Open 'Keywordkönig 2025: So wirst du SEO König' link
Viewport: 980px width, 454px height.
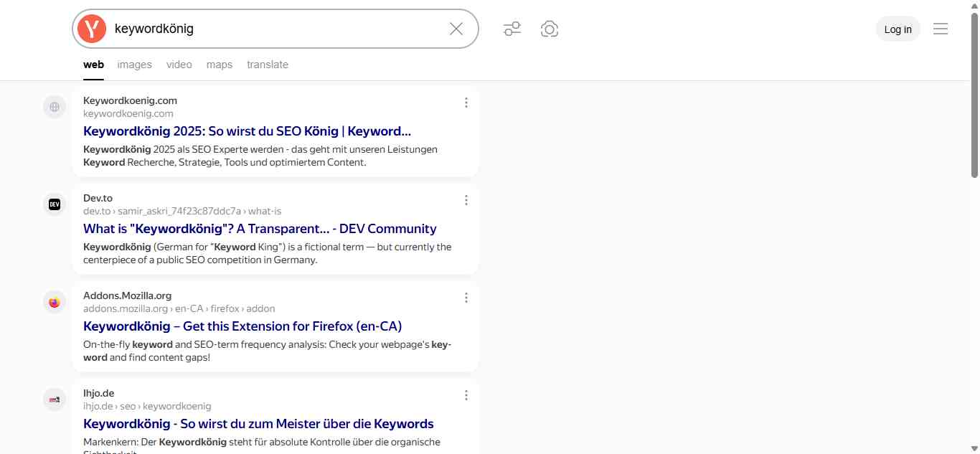coord(247,131)
